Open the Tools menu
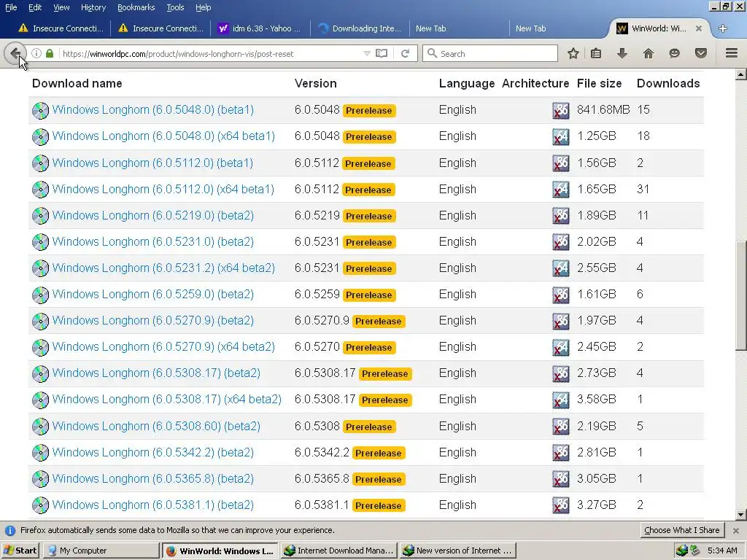 (x=175, y=7)
